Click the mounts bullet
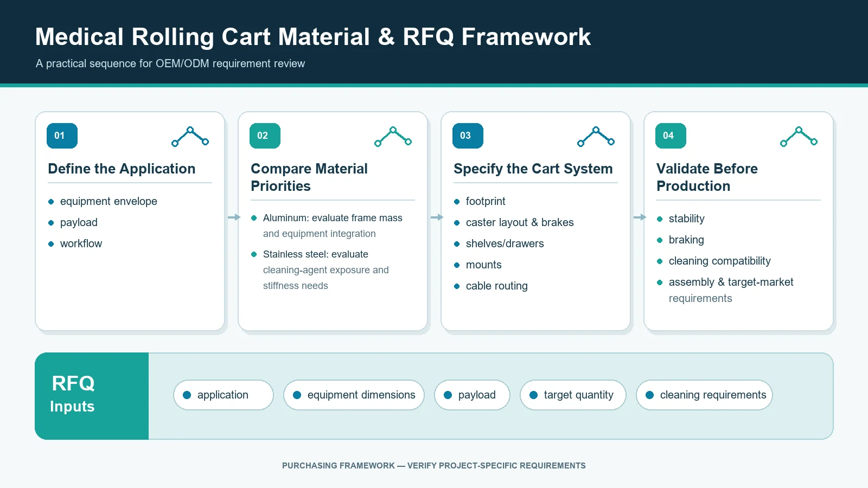This screenshot has height=488, width=868. pyautogui.click(x=477, y=265)
